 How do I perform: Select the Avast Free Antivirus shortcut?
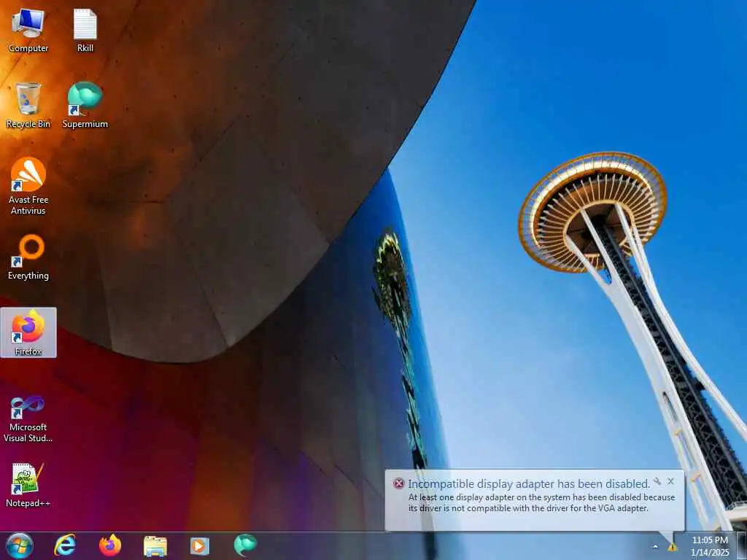point(28,186)
